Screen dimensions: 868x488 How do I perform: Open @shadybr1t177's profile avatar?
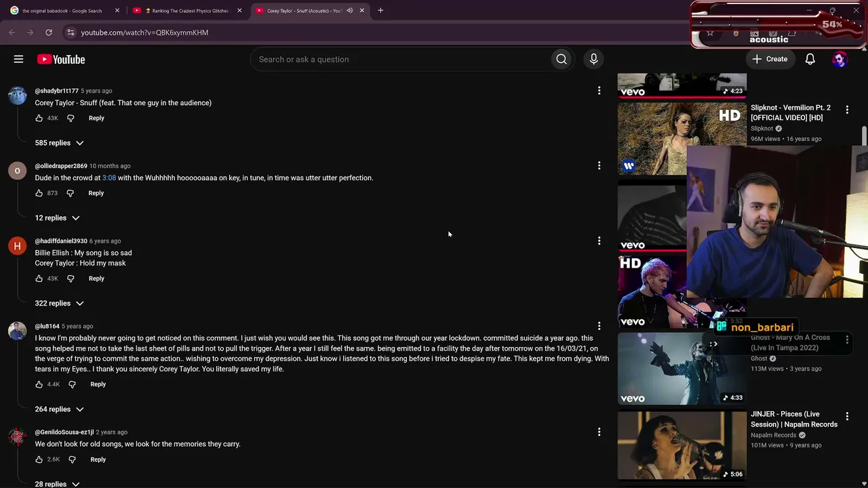pyautogui.click(x=17, y=95)
